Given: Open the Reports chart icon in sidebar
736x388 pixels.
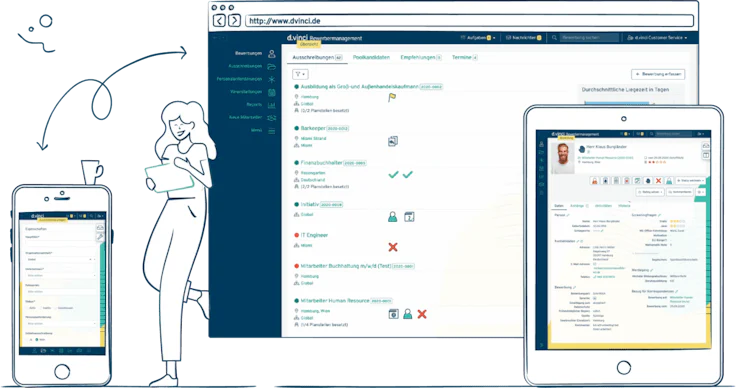Looking at the screenshot, I should tap(271, 105).
